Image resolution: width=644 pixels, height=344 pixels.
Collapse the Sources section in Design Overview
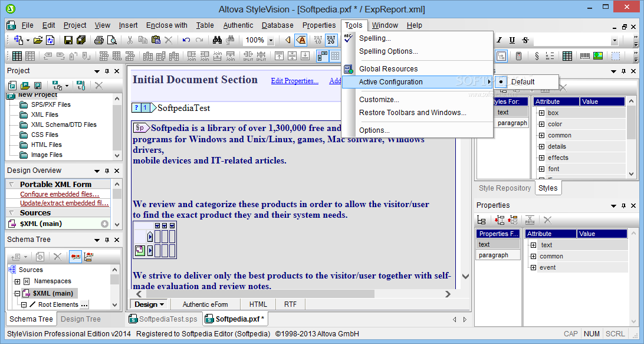click(11, 213)
